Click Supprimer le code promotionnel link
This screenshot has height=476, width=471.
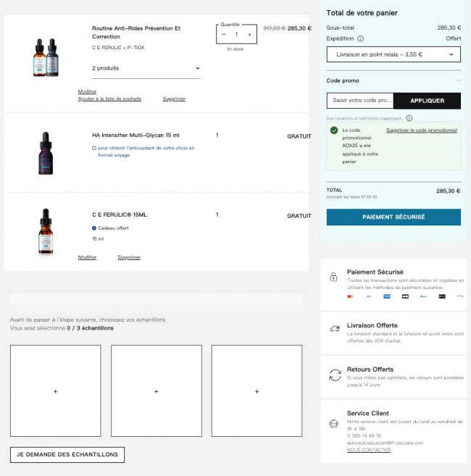tap(422, 130)
